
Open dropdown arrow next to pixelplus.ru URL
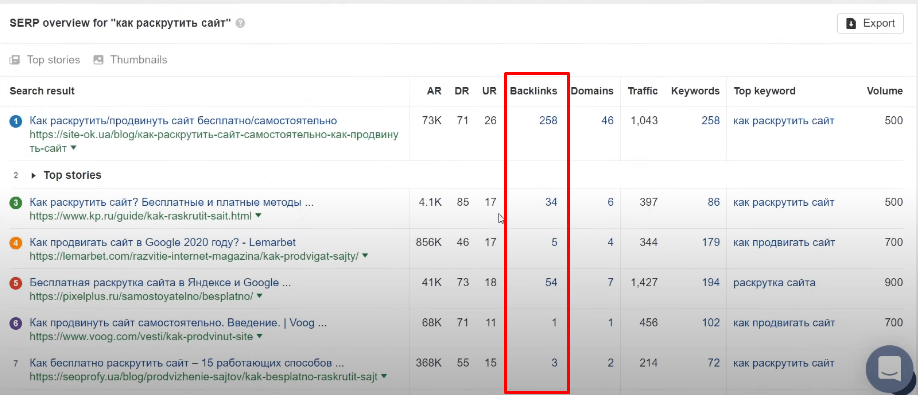click(259, 297)
